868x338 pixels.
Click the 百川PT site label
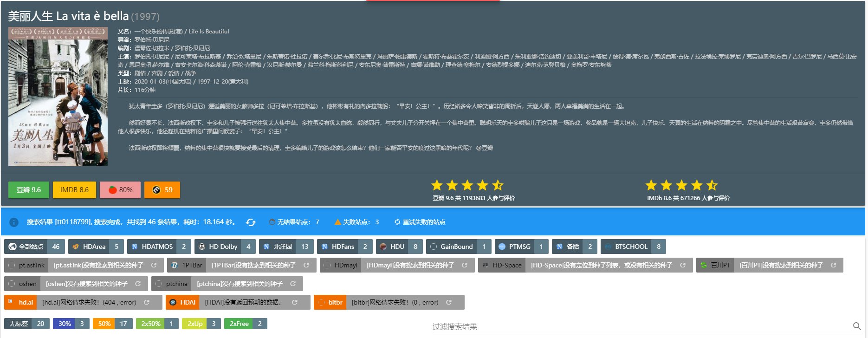(715, 265)
